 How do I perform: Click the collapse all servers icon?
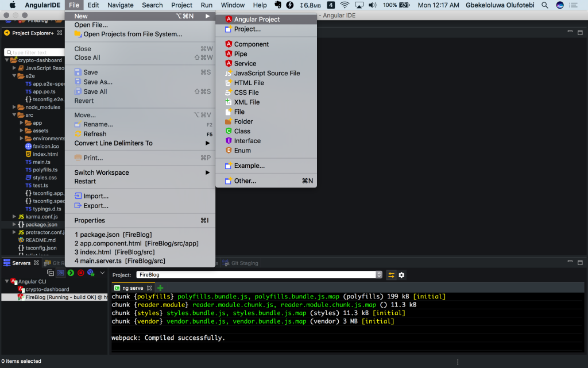(x=51, y=273)
